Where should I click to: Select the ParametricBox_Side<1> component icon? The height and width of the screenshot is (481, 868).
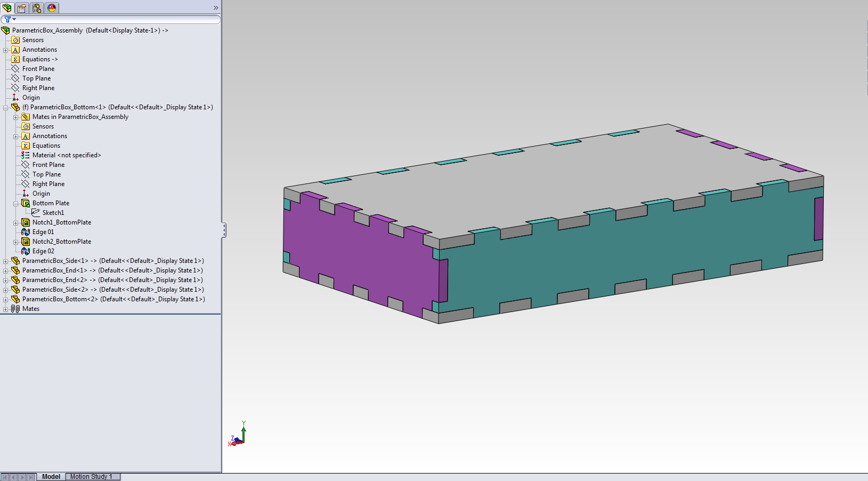[x=16, y=261]
